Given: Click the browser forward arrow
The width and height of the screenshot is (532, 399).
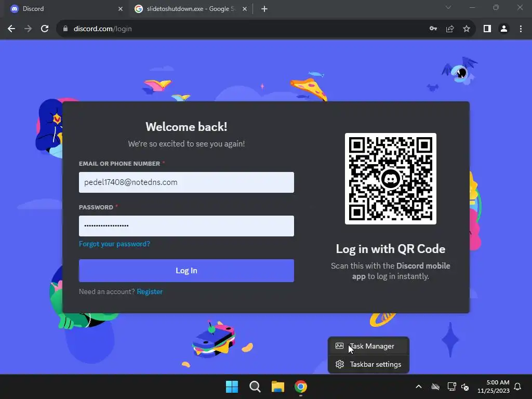Looking at the screenshot, I should click(28, 29).
